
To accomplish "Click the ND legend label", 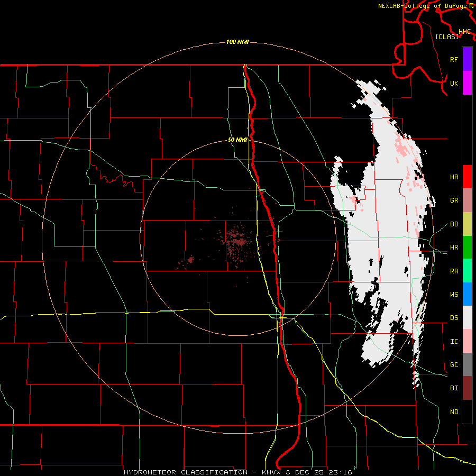I will 454,411.
